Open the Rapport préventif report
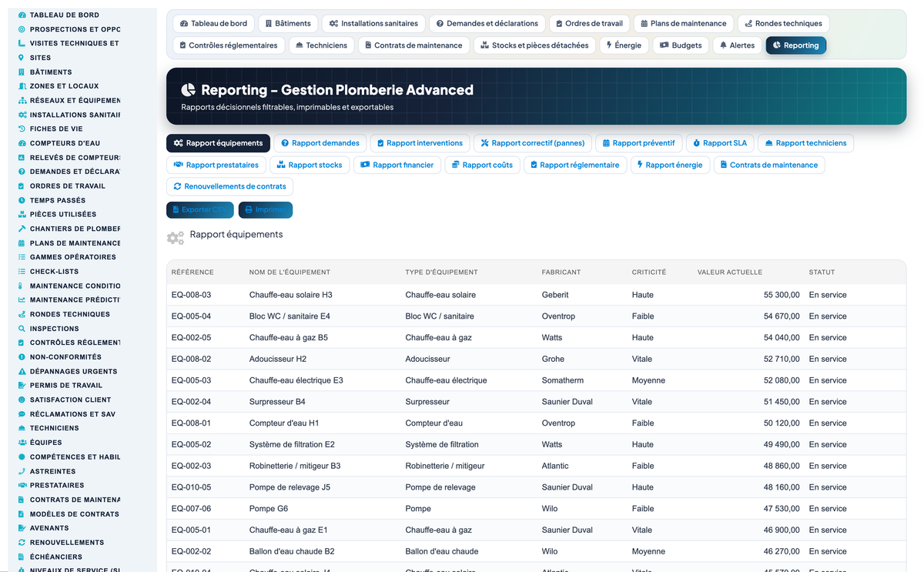The height and width of the screenshot is (572, 924). (639, 143)
